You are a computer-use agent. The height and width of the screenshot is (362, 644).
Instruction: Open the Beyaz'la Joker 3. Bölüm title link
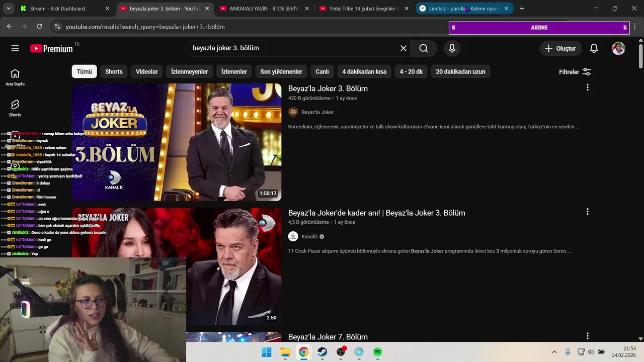pyautogui.click(x=328, y=88)
